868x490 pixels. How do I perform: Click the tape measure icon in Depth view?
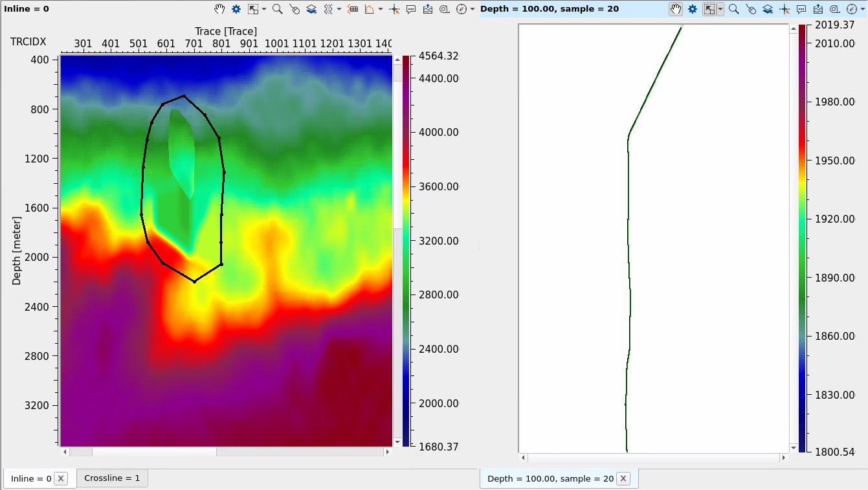[835, 9]
